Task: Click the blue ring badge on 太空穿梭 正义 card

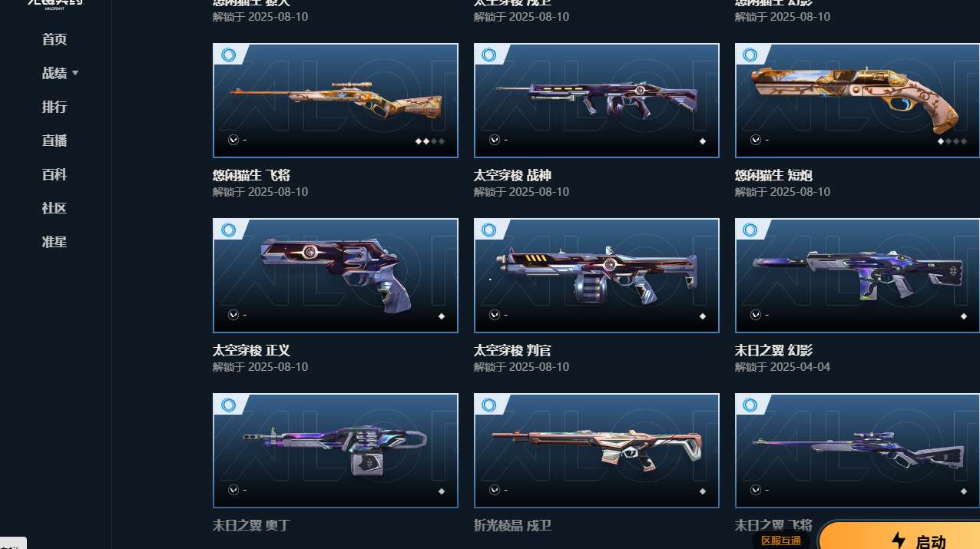Action: pos(228,230)
